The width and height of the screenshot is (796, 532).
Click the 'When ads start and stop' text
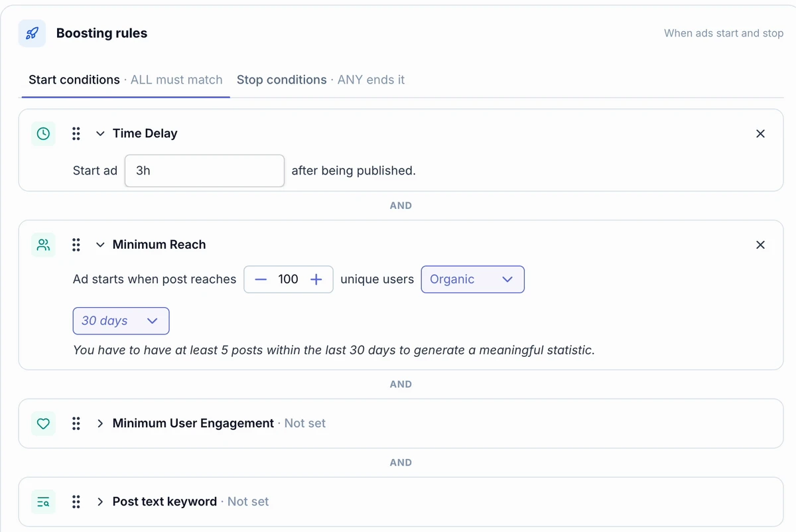click(724, 33)
